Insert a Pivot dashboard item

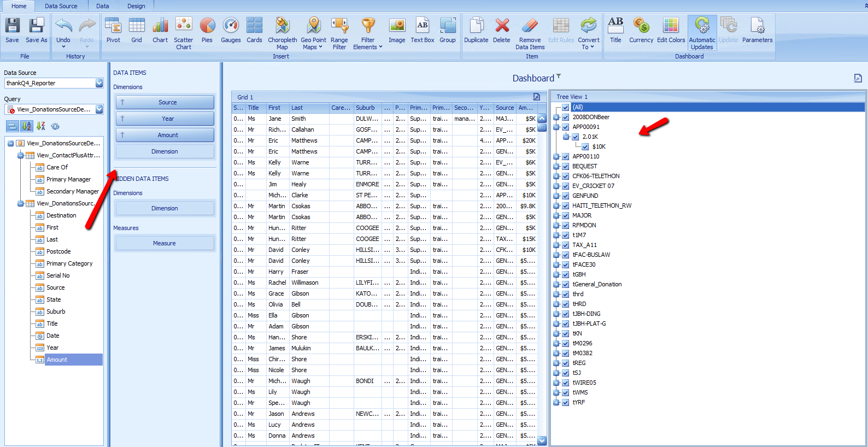click(113, 31)
